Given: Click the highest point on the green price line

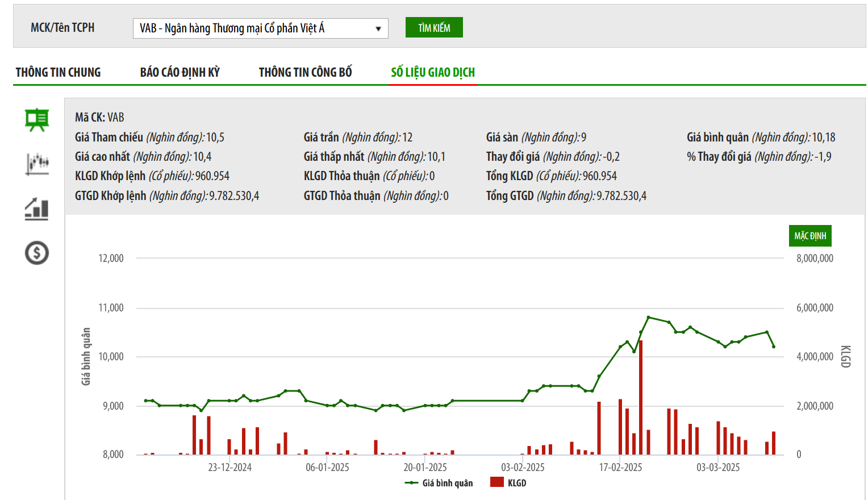Looking at the screenshot, I should 649,317.
